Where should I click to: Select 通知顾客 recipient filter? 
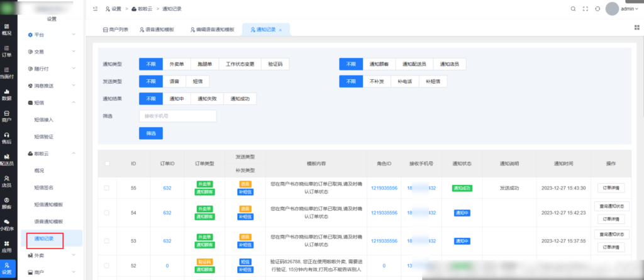pyautogui.click(x=379, y=64)
